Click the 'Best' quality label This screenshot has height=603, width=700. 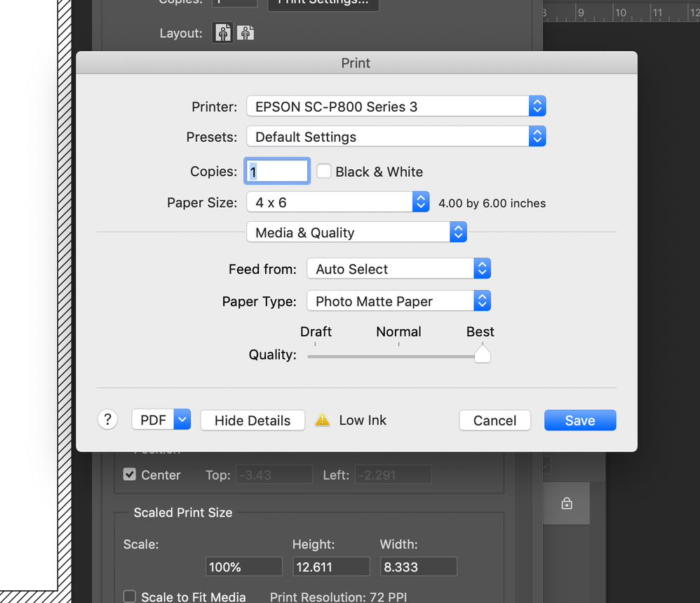[x=480, y=331]
